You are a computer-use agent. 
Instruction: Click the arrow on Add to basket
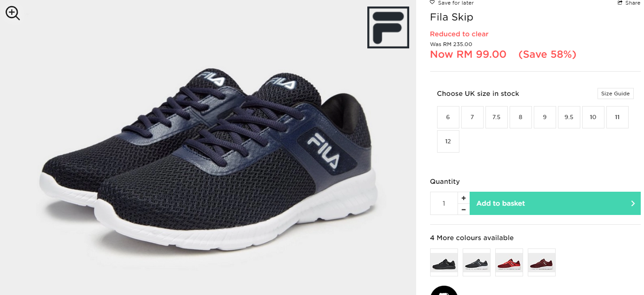pos(633,203)
